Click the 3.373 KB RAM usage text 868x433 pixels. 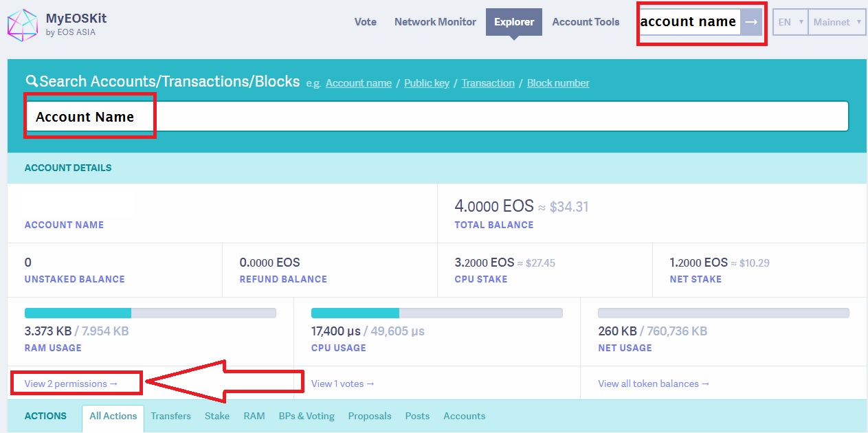(x=48, y=331)
